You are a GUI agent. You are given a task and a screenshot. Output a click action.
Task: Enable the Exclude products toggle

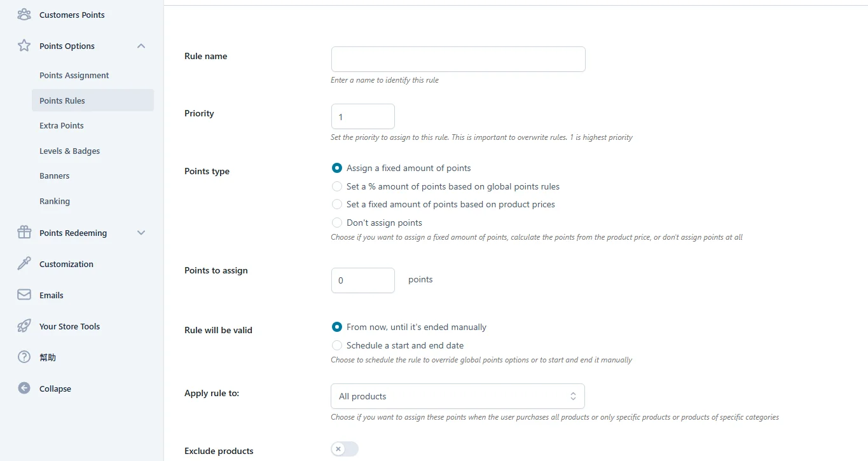(345, 449)
